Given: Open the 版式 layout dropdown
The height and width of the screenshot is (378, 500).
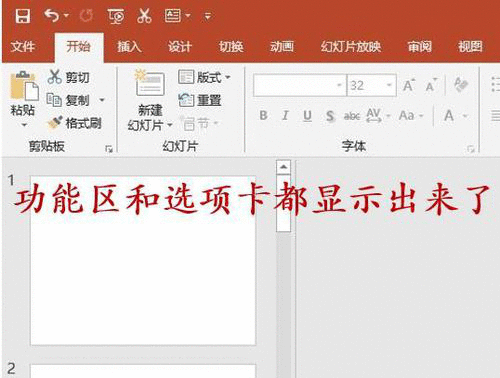Looking at the screenshot, I should coord(204,77).
